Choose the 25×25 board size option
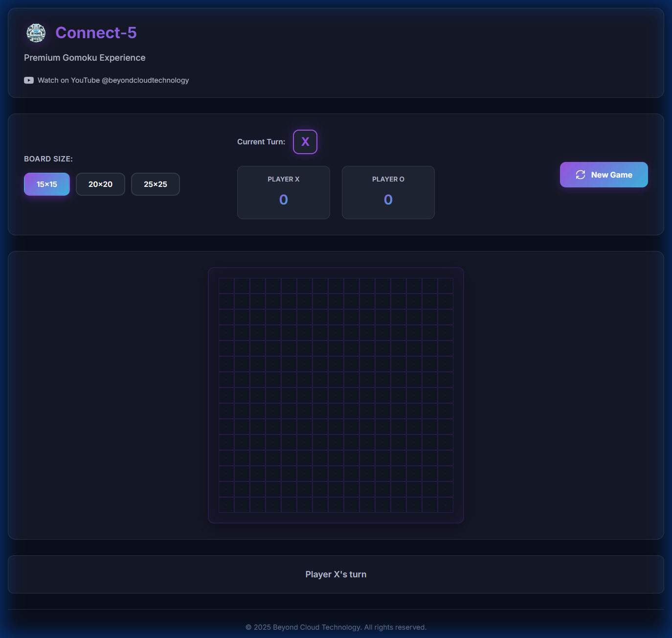The height and width of the screenshot is (638, 672). tap(156, 184)
